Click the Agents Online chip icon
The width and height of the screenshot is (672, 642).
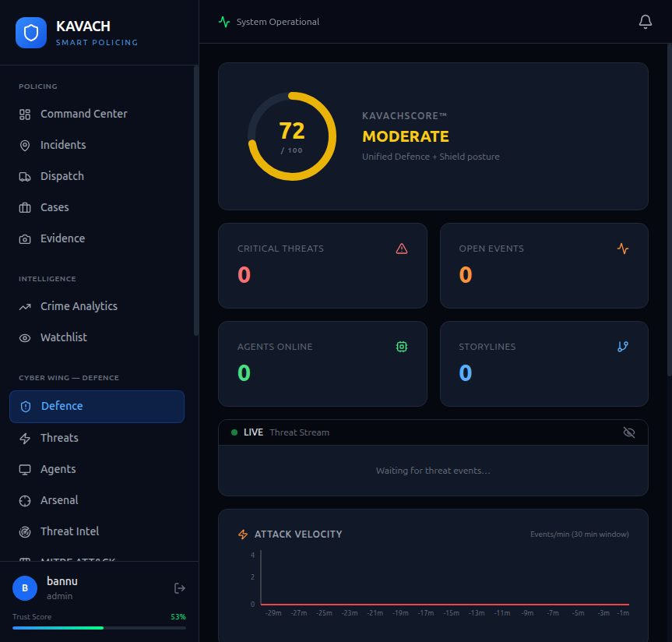[402, 347]
